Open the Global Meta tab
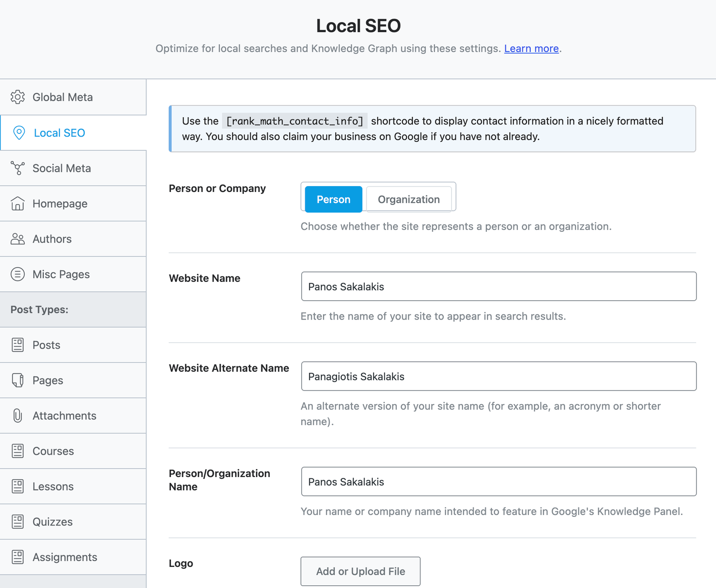 73,97
